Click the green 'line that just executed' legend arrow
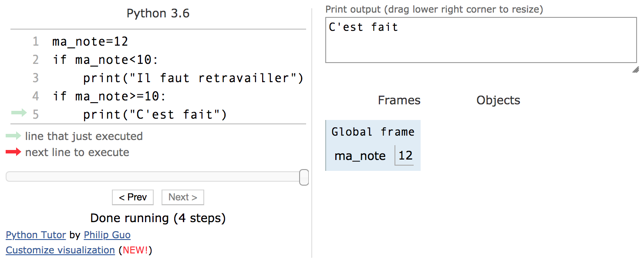644x263 pixels. (x=13, y=136)
